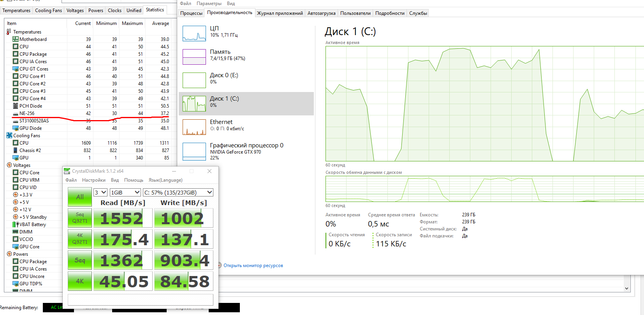Run all benchmarks with the All button
The width and height of the screenshot is (644, 315).
coord(80,197)
